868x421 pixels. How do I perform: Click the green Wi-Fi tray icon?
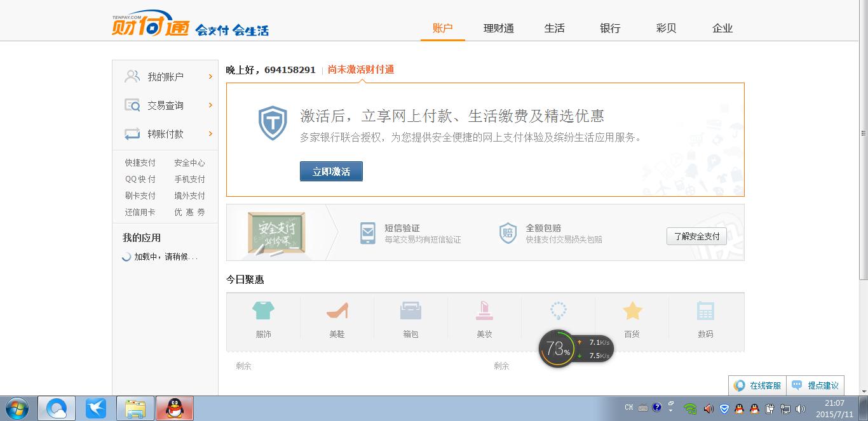coord(691,408)
